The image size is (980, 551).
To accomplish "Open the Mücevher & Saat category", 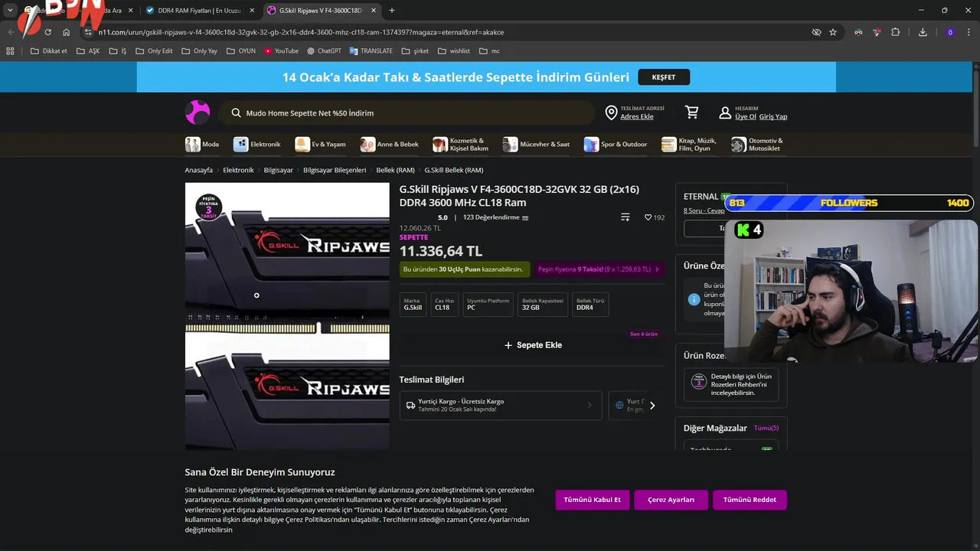I will (x=536, y=144).
